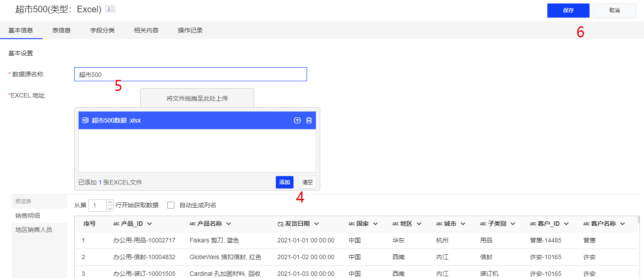Select the 地区销售人员 preview table
644x278 pixels.
(x=34, y=230)
